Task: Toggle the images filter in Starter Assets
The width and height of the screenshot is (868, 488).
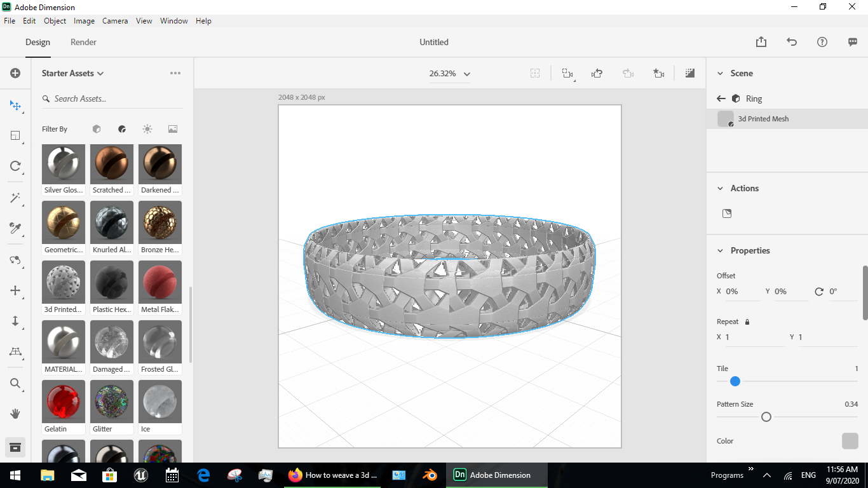Action: [172, 129]
